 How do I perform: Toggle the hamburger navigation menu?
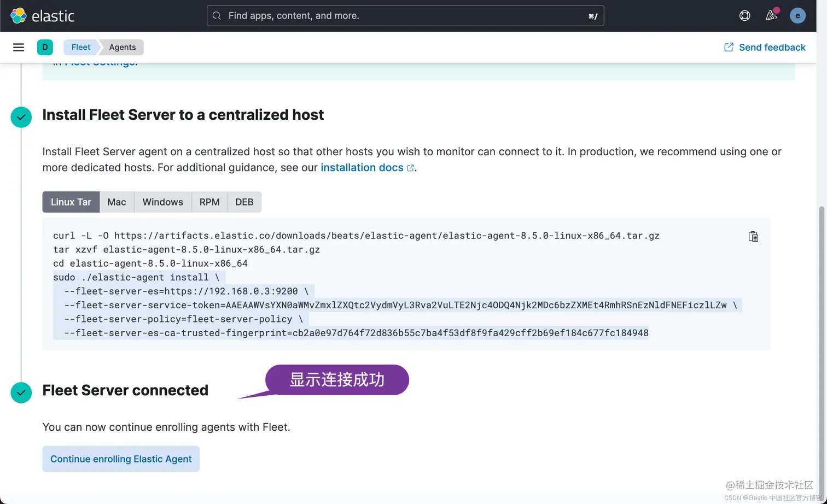[x=19, y=47]
